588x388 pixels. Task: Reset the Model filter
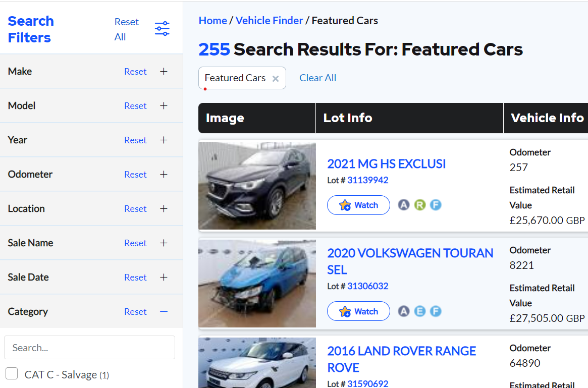[135, 106]
